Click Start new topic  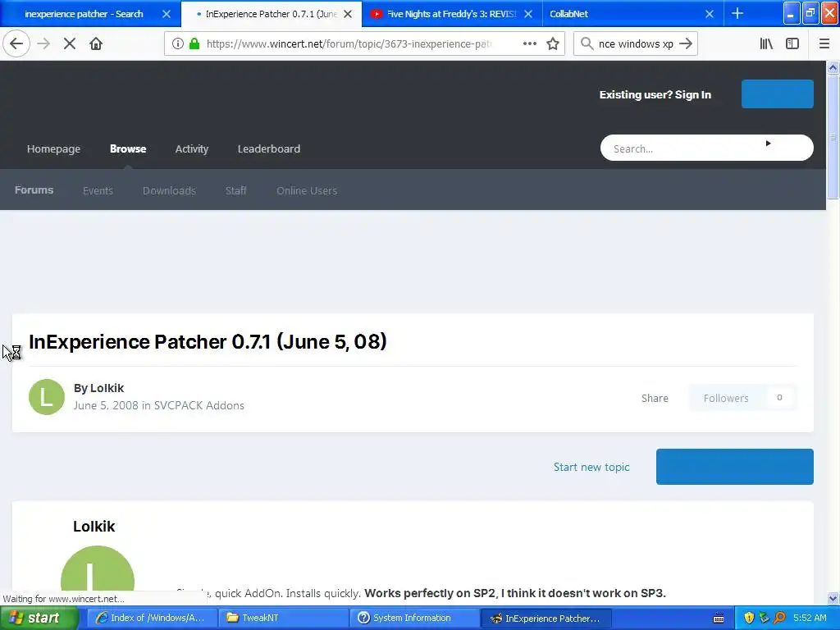591,467
